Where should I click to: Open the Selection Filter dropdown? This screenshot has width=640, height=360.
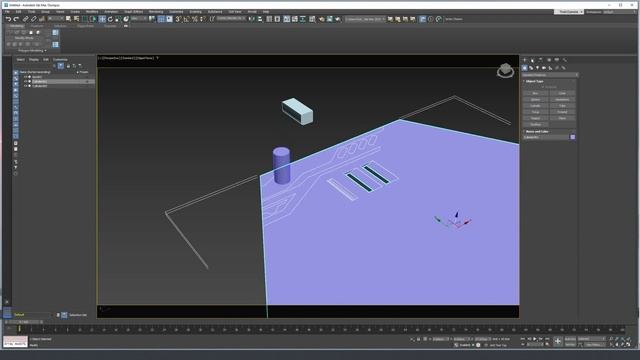pos(56,19)
